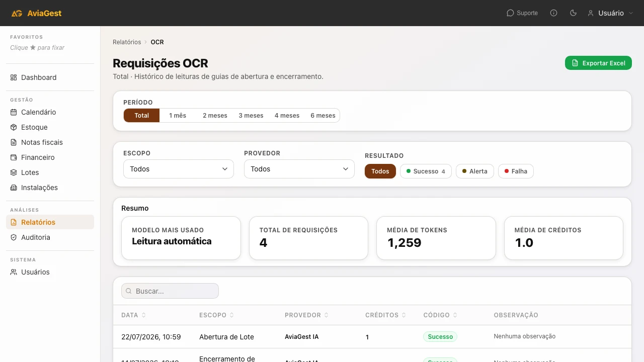Viewport: 644px width, 362px height.
Task: Select the 1 mês period option
Action: 178,116
